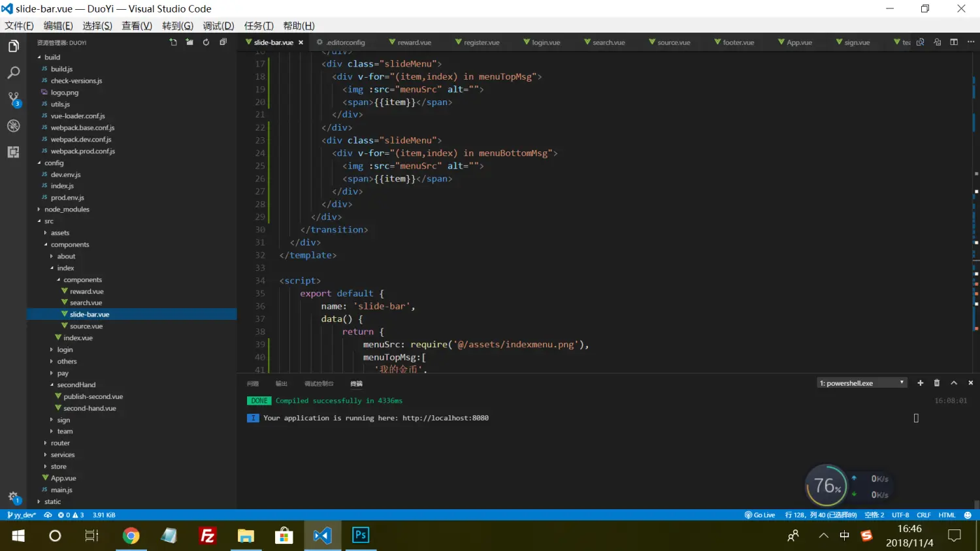Open 选择(S) menu
Viewport: 980px width, 551px height.
[x=97, y=25]
